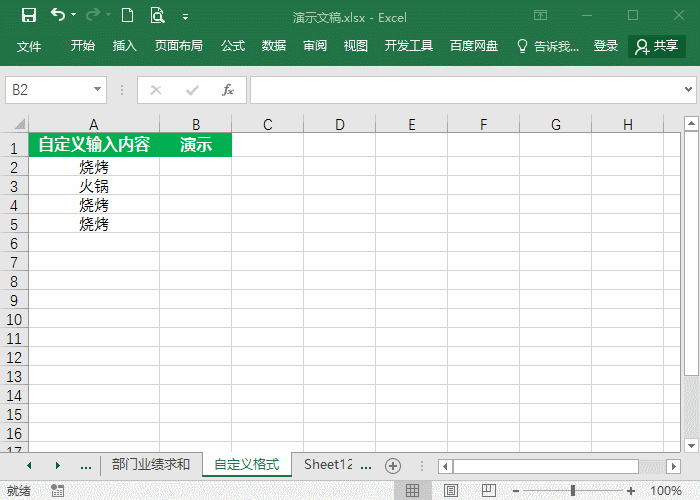
Task: Open ribbon display options icon
Action: [x=540, y=15]
